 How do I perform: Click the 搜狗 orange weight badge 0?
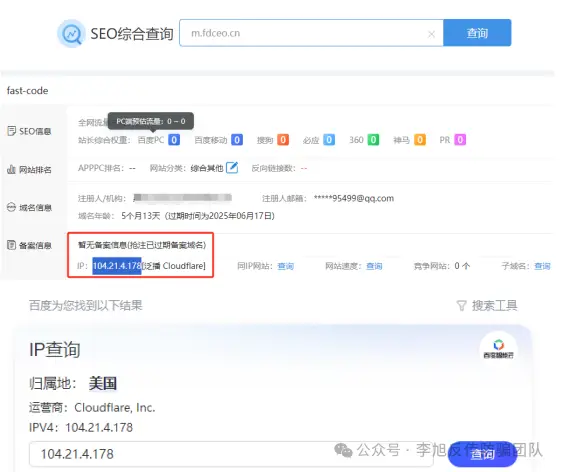click(283, 140)
